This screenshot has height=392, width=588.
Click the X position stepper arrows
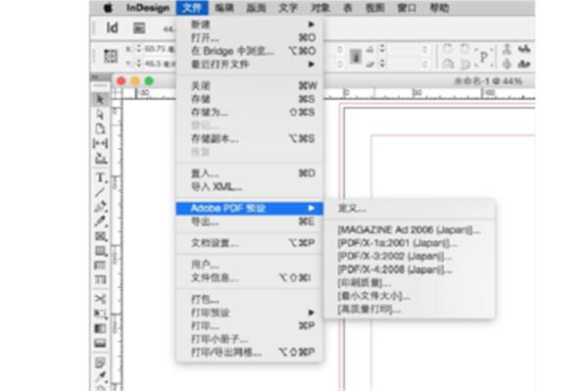tap(138, 49)
